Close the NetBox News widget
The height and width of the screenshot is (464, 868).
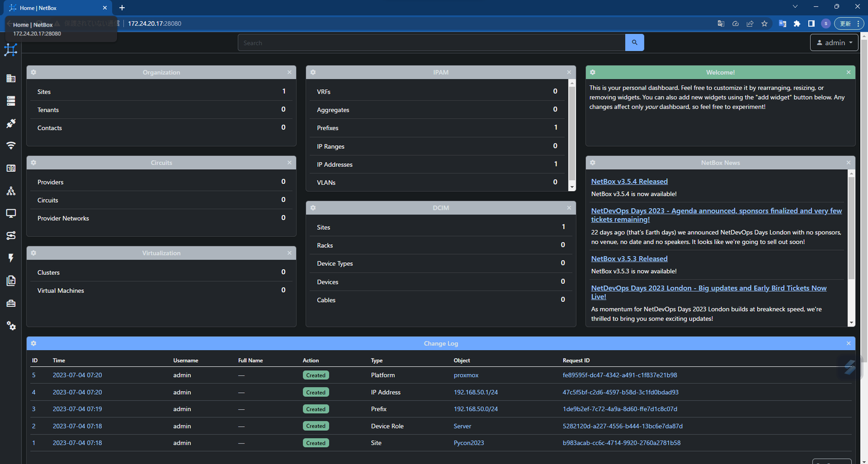coord(849,163)
